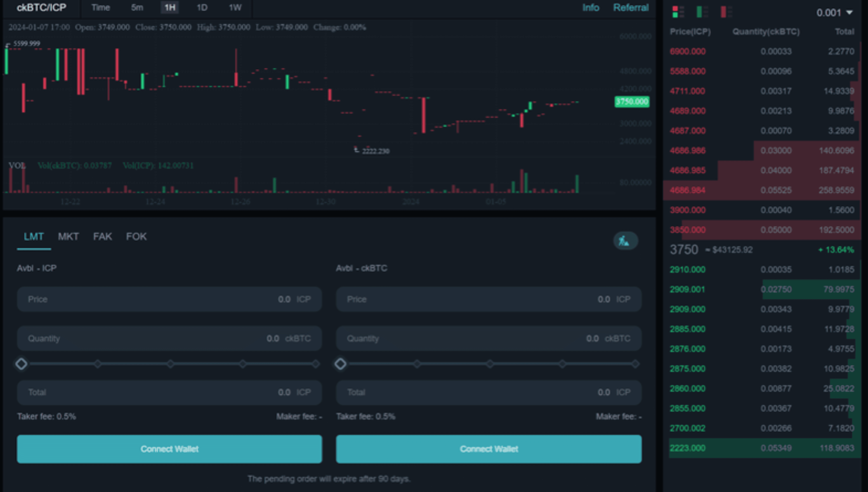Click the round teal icon above the ckBTC form
This screenshot has height=492, width=868.
[625, 241]
